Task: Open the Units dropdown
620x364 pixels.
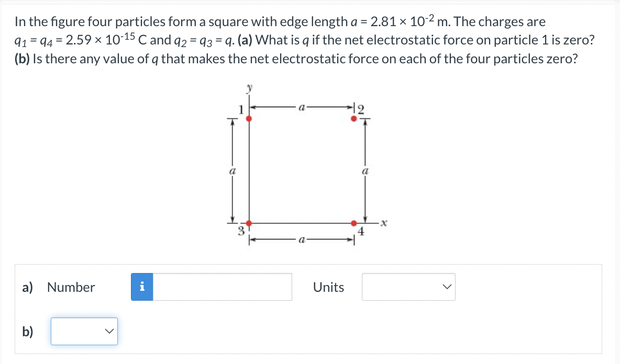Action: click(x=408, y=287)
